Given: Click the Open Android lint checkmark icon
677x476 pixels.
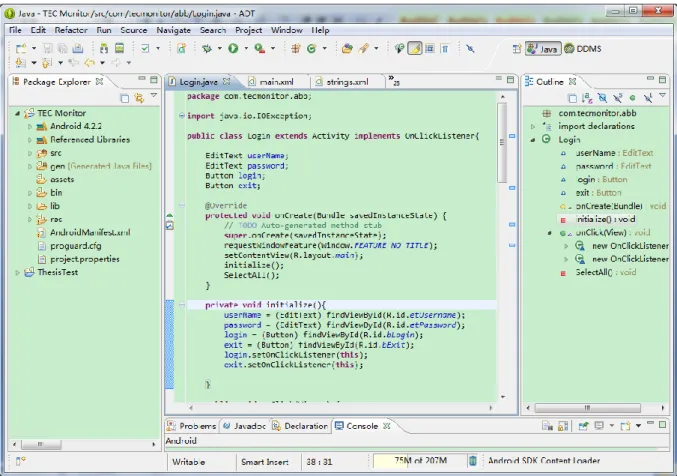Looking at the screenshot, I should click(x=145, y=48).
